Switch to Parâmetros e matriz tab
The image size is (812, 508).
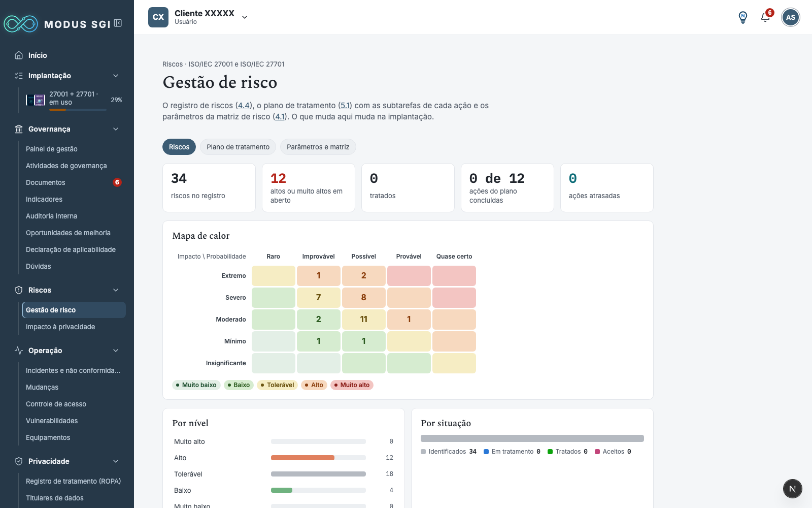(318, 147)
